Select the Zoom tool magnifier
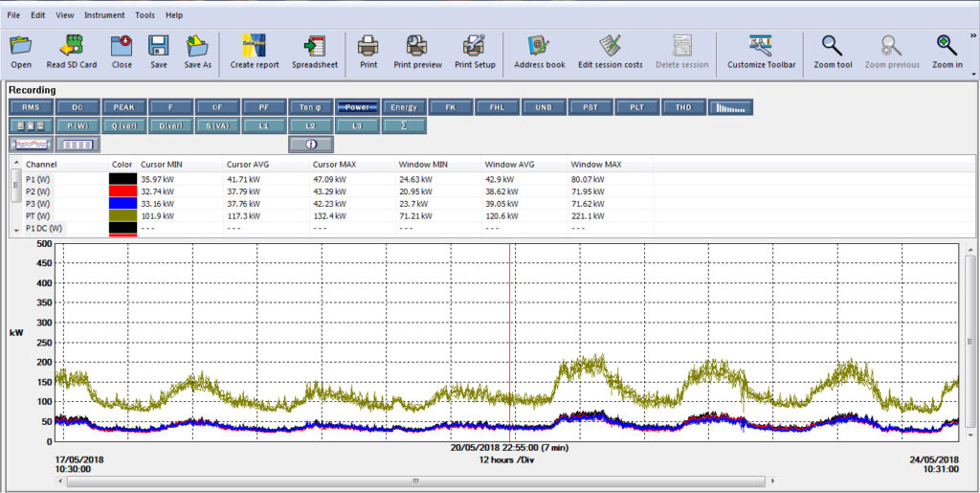Viewport: 980px width, 493px height. pyautogui.click(x=832, y=46)
